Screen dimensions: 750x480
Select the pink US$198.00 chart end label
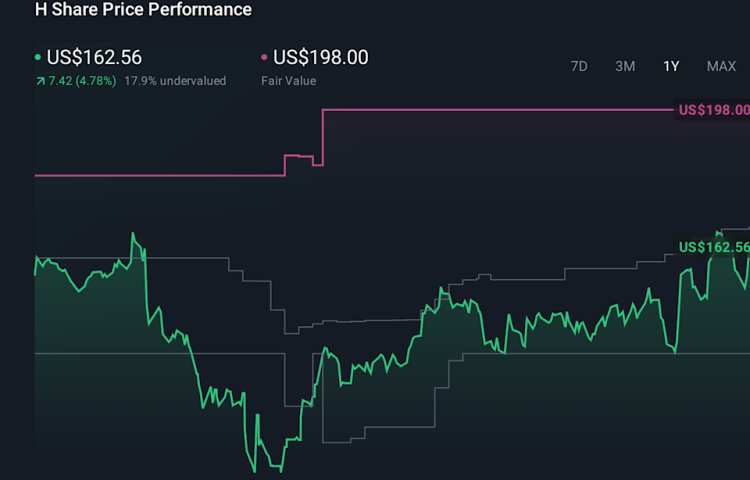(713, 109)
